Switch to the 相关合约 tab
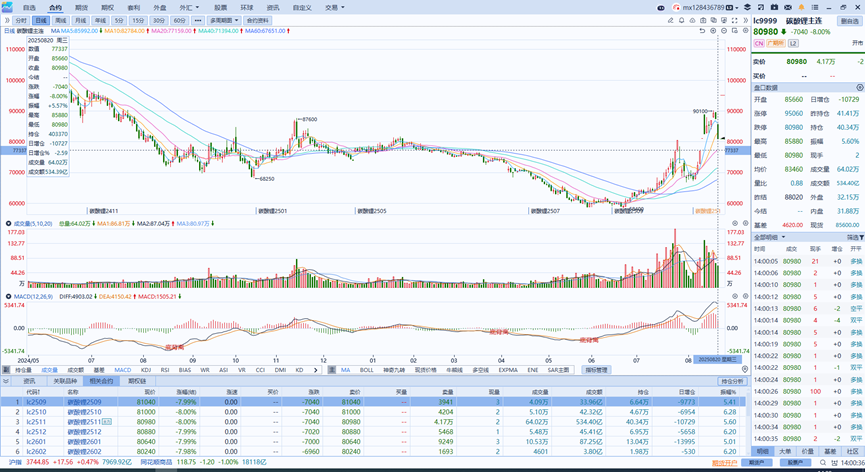This screenshot has height=472, width=865. pos(101,381)
